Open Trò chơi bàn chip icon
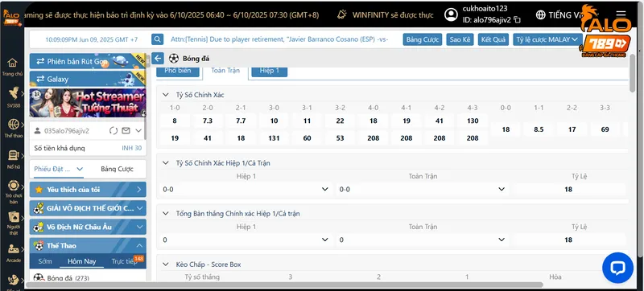 pyautogui.click(x=14, y=186)
